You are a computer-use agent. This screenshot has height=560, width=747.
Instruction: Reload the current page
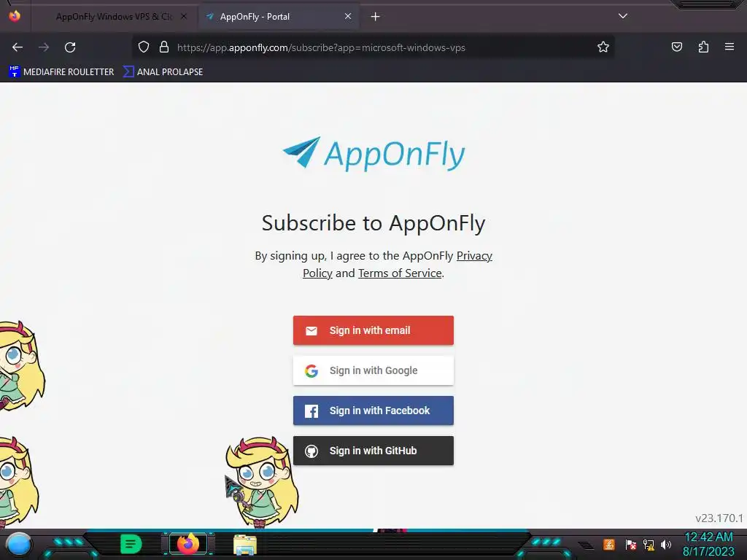coord(70,47)
